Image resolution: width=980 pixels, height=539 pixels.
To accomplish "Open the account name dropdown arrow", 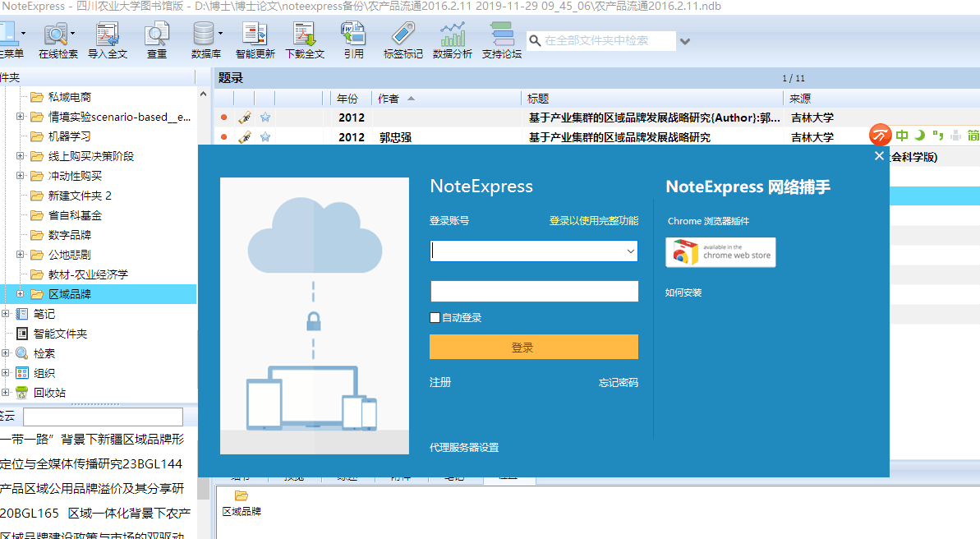I will point(630,251).
